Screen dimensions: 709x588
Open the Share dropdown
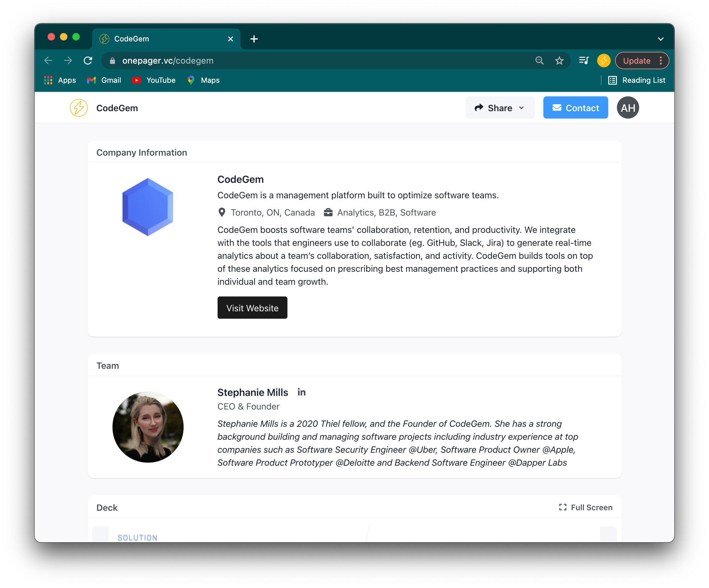(x=500, y=108)
